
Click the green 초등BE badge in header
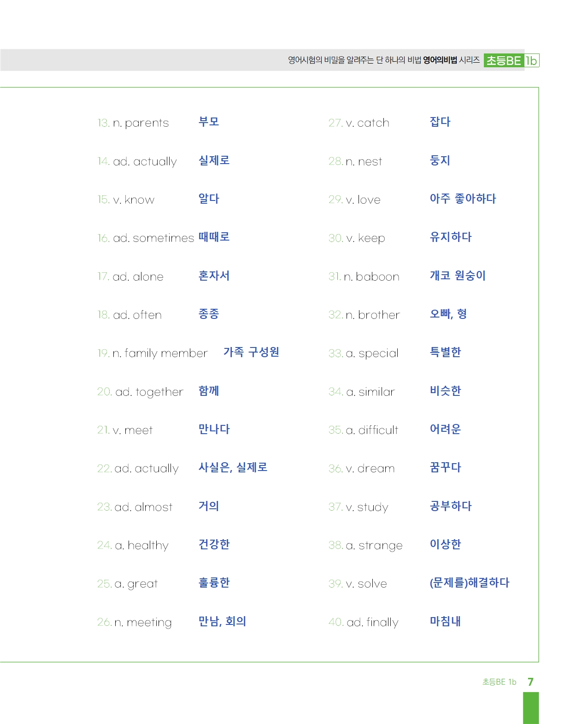pos(504,60)
